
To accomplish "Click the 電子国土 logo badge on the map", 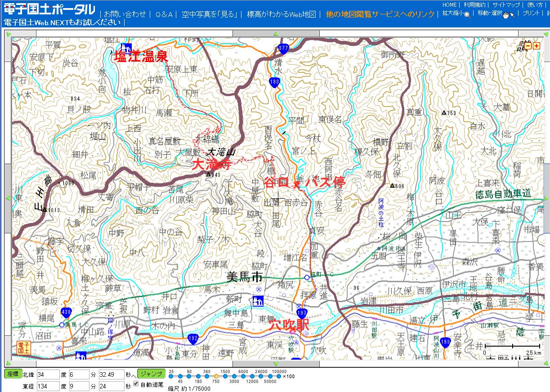I will point(23,348).
